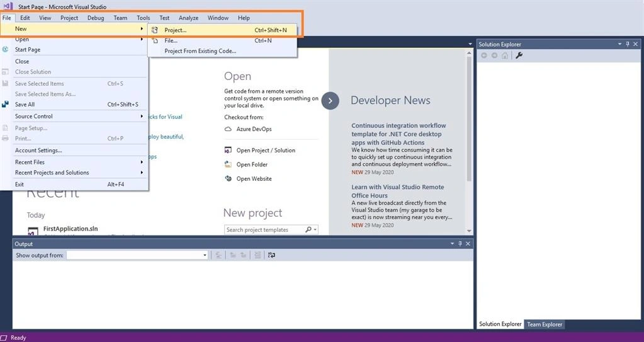Open the Project menu
Screen dimensions: 644x342
(69, 18)
